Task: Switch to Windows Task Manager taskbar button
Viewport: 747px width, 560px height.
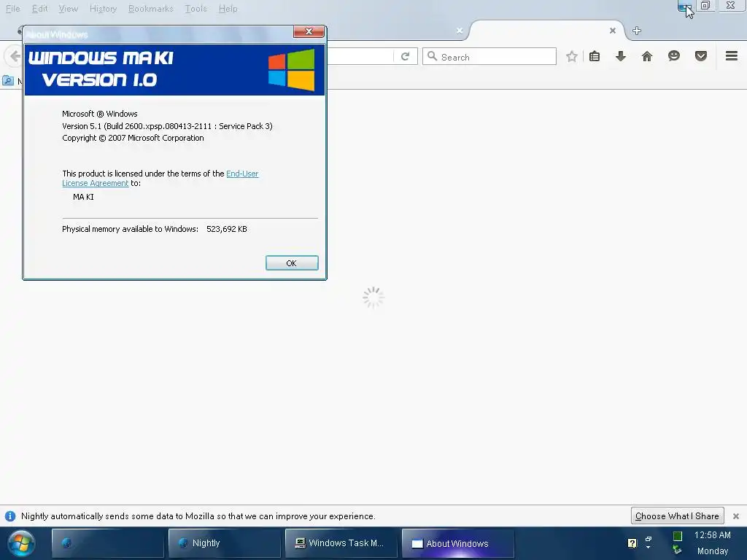Action: 341,542
